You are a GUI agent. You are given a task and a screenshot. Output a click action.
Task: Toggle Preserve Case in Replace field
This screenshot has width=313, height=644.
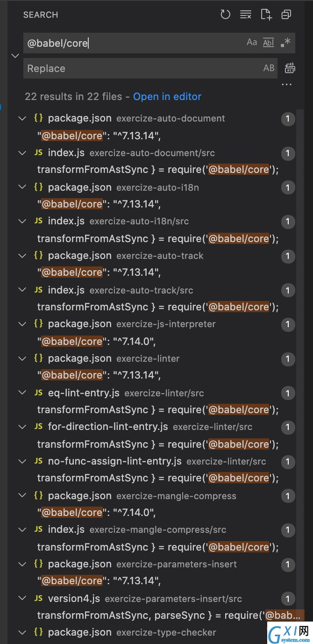click(269, 68)
